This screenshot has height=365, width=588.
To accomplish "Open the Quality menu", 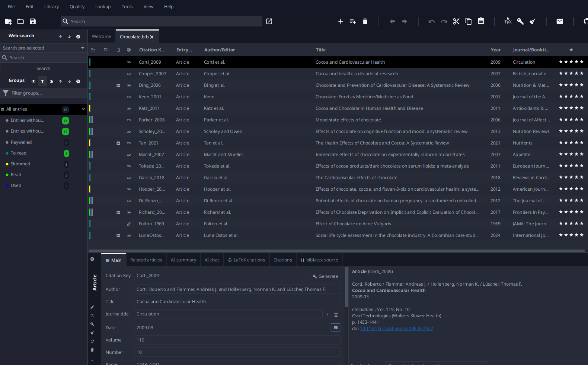I will point(77,7).
